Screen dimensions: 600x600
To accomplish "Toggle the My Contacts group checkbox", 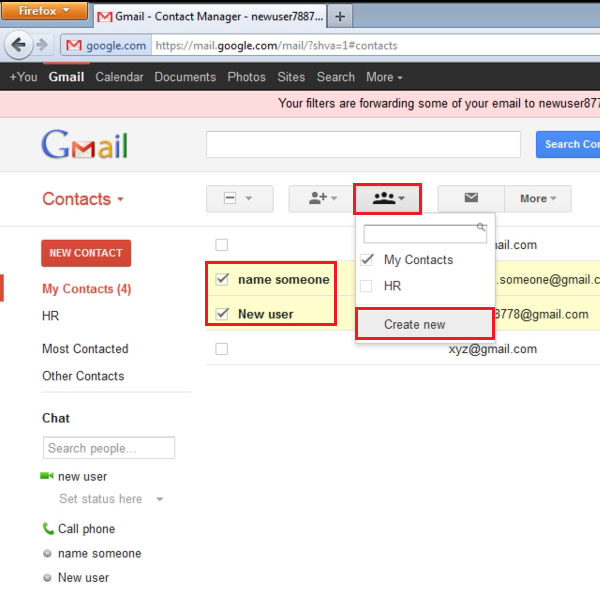I will click(367, 260).
